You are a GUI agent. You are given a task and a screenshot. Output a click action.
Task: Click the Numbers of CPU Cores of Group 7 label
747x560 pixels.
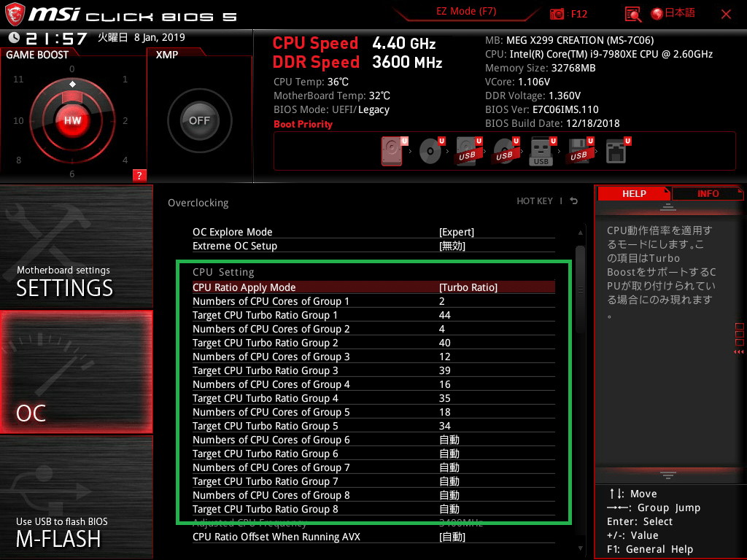pyautogui.click(x=271, y=467)
